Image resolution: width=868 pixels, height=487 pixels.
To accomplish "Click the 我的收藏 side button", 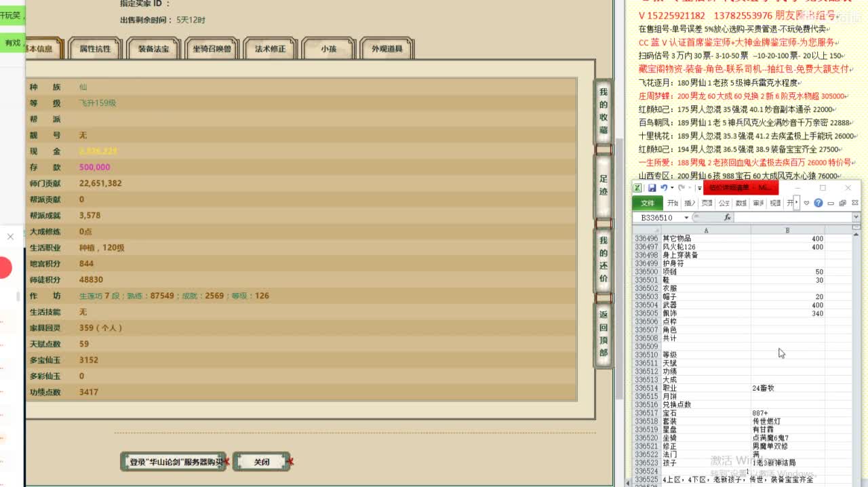I will pyautogui.click(x=603, y=111).
